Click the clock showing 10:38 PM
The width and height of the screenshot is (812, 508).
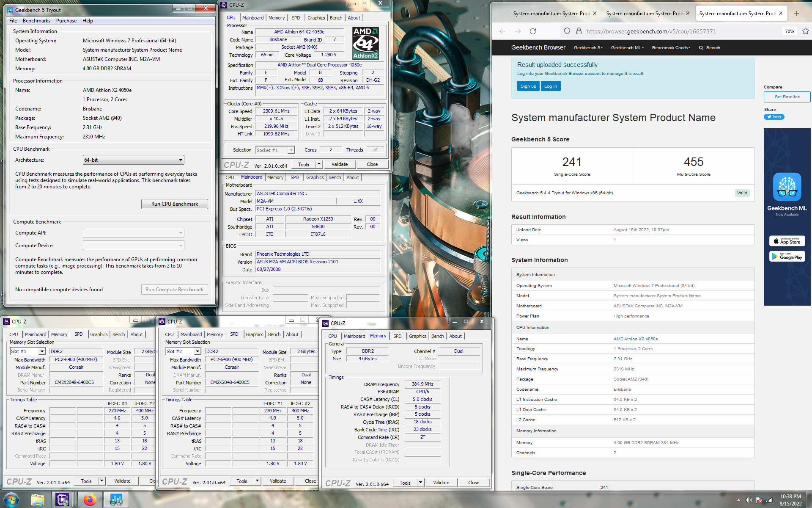coord(790,497)
